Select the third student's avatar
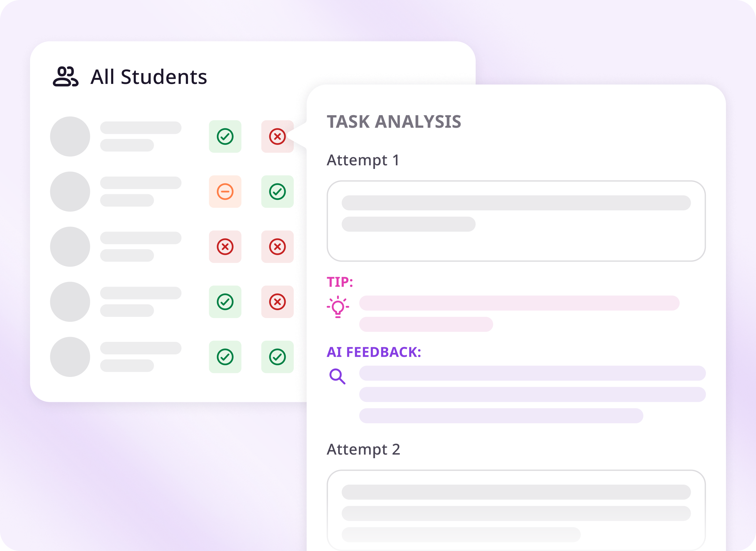Screen dimensions: 756x551 pyautogui.click(x=70, y=246)
